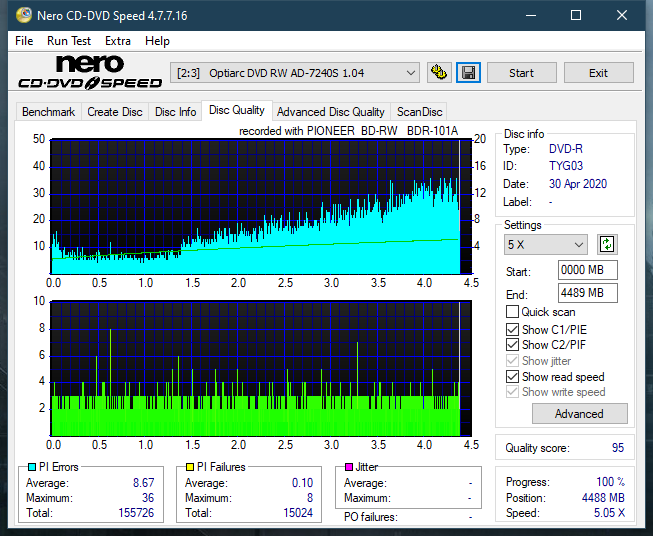Click PI Failures total 15024 value
The width and height of the screenshot is (653, 536).
[x=298, y=513]
